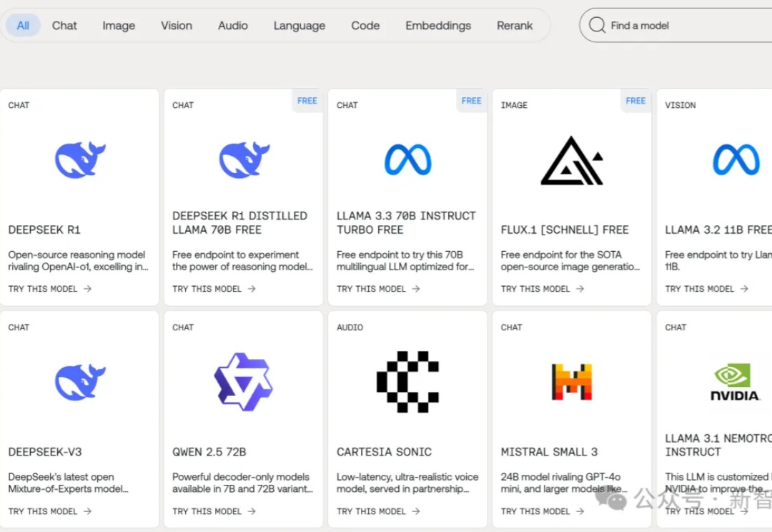Image resolution: width=772 pixels, height=532 pixels.
Task: Open the DEEPSEEK R1 DISTILLED LLAMA 70B FREE title
Action: (239, 222)
